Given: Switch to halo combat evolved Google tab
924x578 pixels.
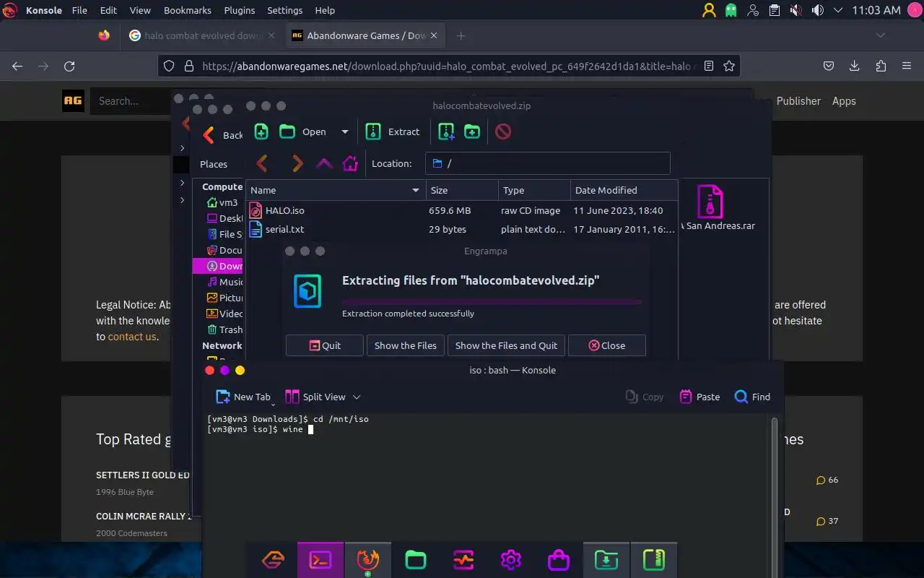Looking at the screenshot, I should (x=202, y=35).
